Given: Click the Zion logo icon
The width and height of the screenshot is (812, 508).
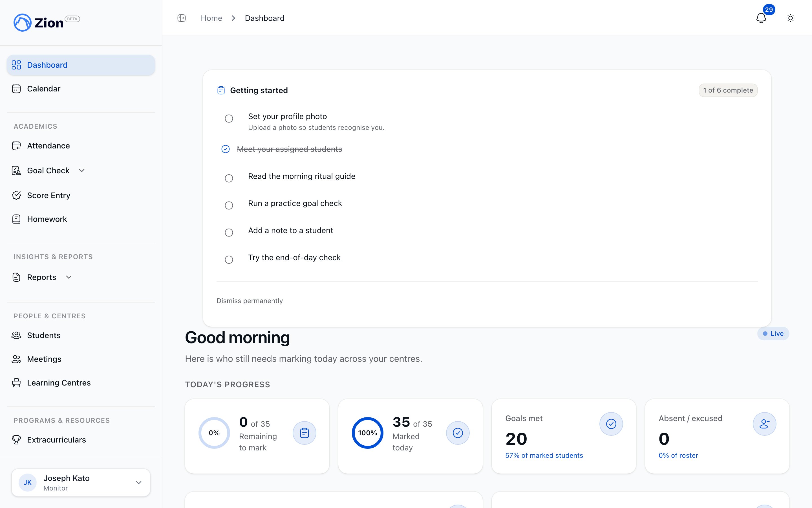Looking at the screenshot, I should point(23,23).
